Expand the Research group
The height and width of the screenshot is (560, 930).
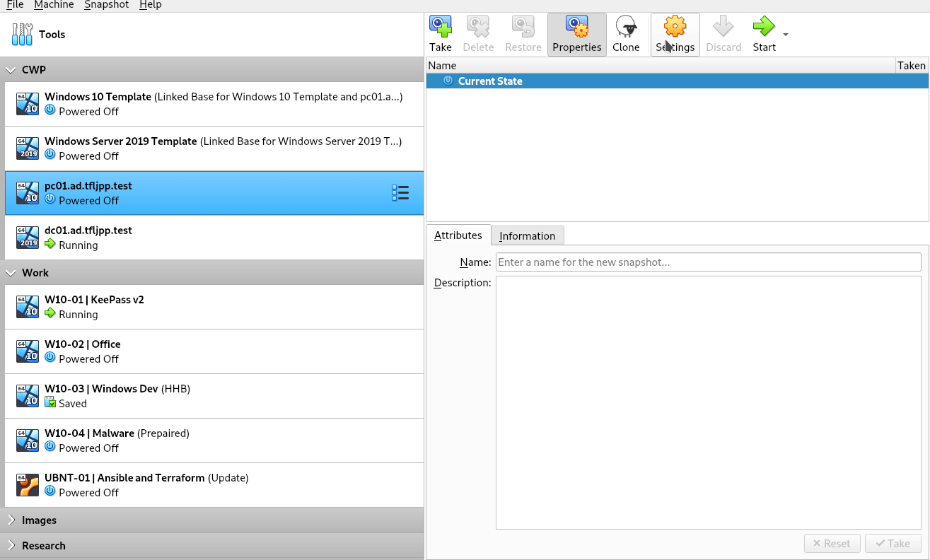point(11,546)
